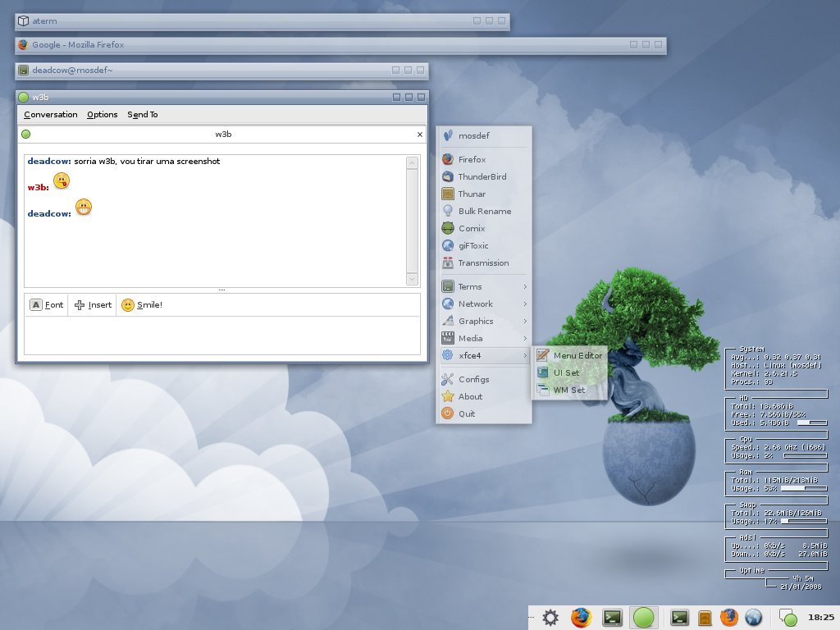Image resolution: width=840 pixels, height=630 pixels.
Task: Click the chat history scroll up arrow
Action: click(412, 163)
